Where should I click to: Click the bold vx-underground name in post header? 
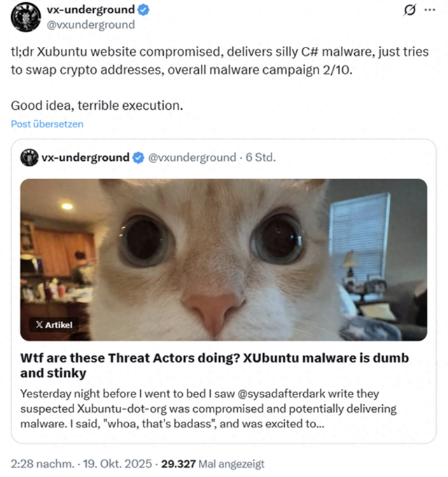pyautogui.click(x=90, y=10)
